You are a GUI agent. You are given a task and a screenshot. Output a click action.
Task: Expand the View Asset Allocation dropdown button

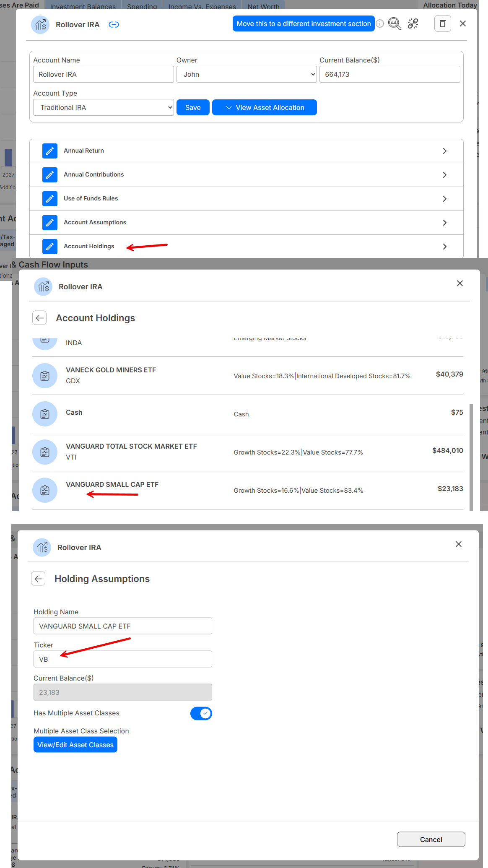(265, 107)
